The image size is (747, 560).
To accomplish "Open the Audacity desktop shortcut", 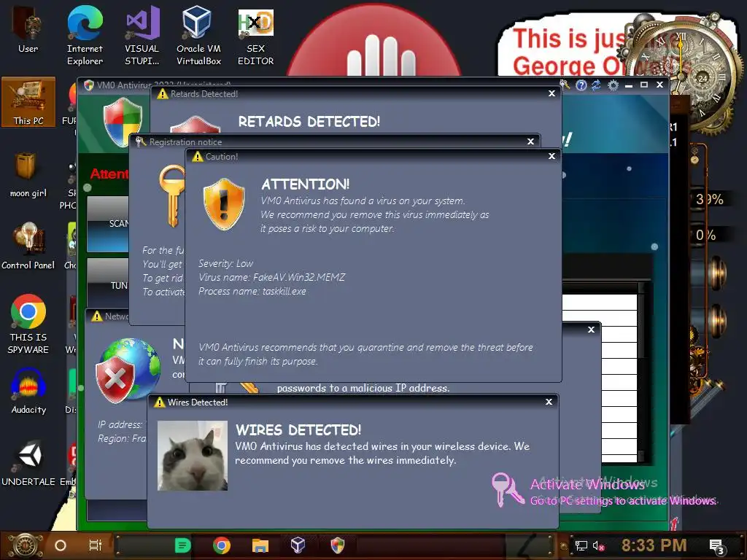I will pyautogui.click(x=28, y=391).
